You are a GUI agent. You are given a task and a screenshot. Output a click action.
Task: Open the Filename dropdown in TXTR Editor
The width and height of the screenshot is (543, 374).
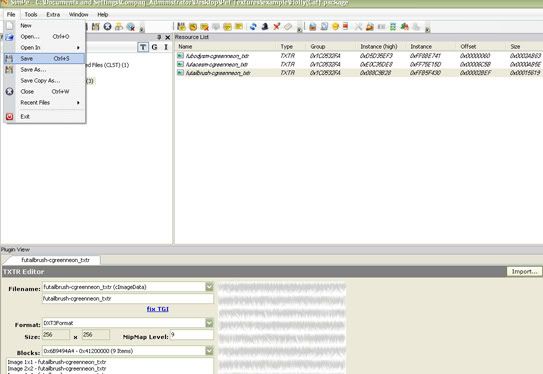pos(209,287)
